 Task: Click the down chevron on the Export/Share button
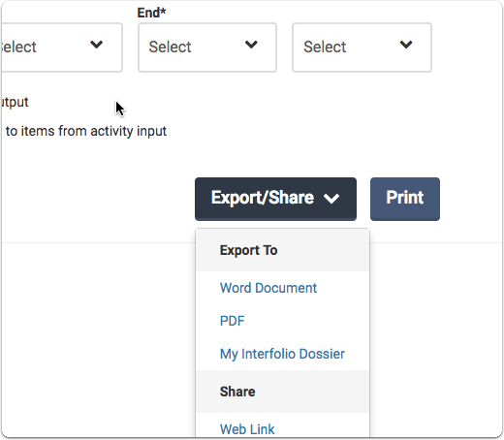pyautogui.click(x=331, y=199)
